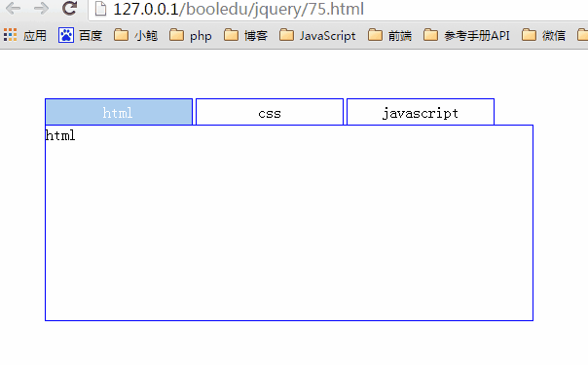Open the 博客 bookmarks folder
The image size is (588, 365).
(x=245, y=36)
